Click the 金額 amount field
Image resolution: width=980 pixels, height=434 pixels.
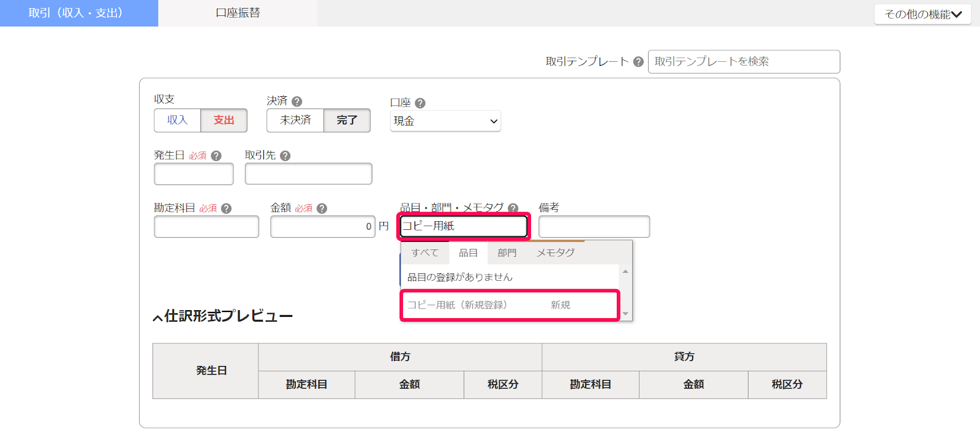pyautogui.click(x=323, y=227)
